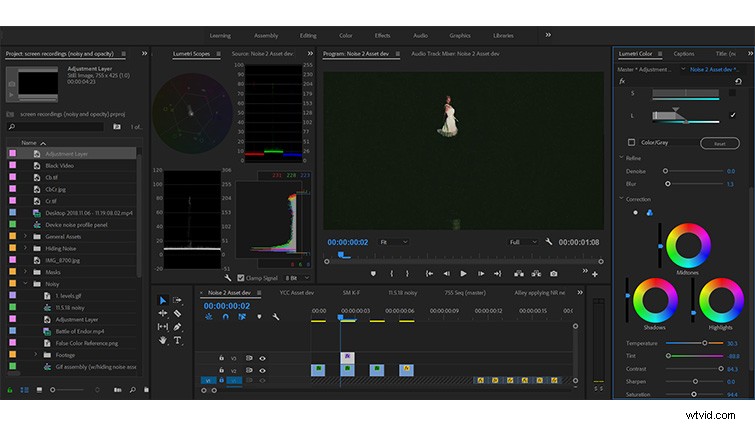
Task: Expand the Footage bin
Action: click(x=36, y=355)
